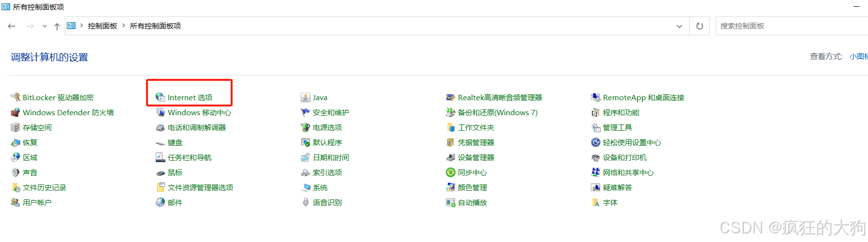Click the 电话和调制解调器 icon
Image resolution: width=868 pixels, height=242 pixels.
pos(161,127)
